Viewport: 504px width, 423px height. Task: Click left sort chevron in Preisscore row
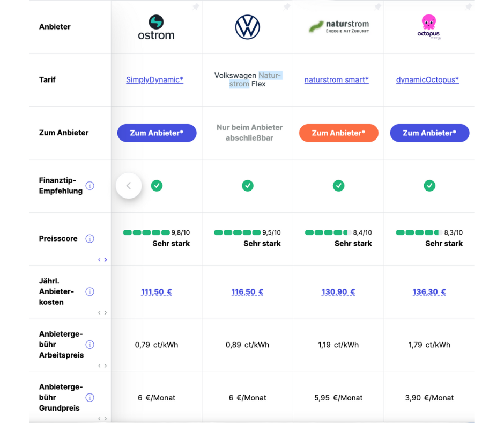point(99,260)
